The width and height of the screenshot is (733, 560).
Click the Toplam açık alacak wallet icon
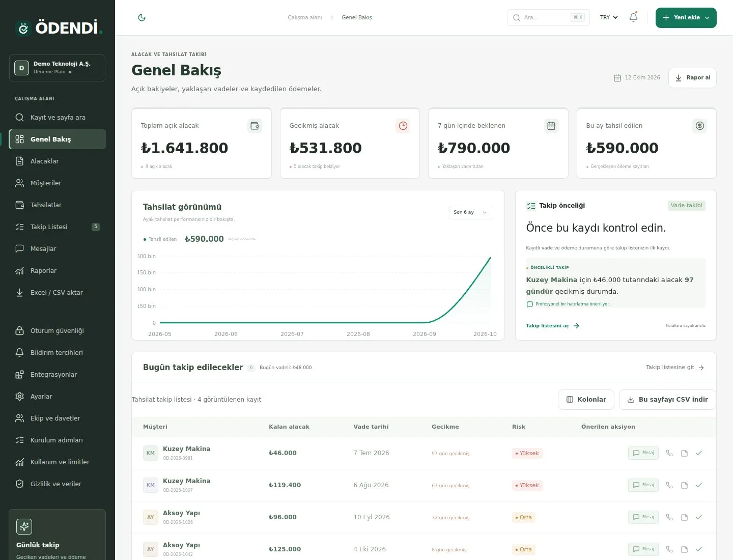pos(255,126)
